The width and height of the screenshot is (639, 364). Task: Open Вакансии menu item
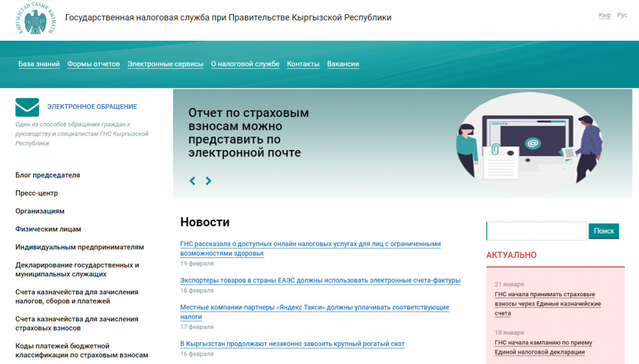[343, 64]
